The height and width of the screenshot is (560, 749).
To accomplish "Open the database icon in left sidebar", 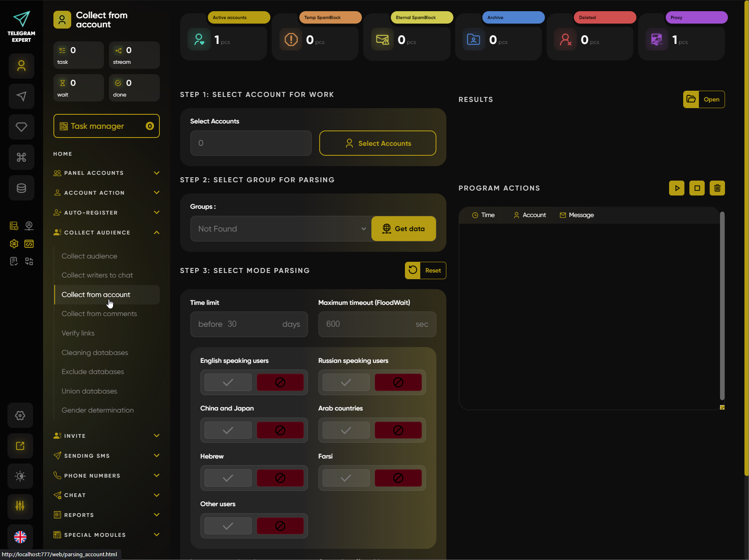I will 21,188.
